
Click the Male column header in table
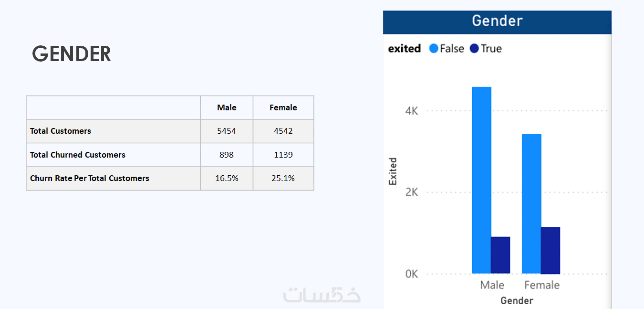point(227,107)
